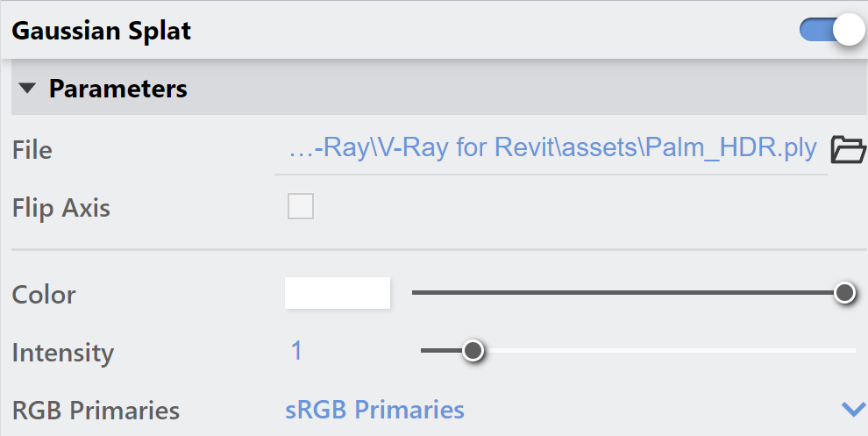The width and height of the screenshot is (868, 436).
Task: Click the Intensity slider handle
Action: [x=473, y=350]
